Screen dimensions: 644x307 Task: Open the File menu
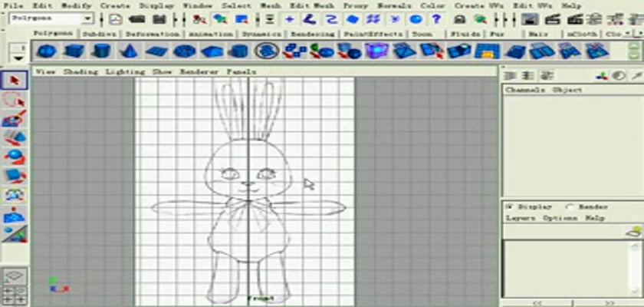(13, 5)
